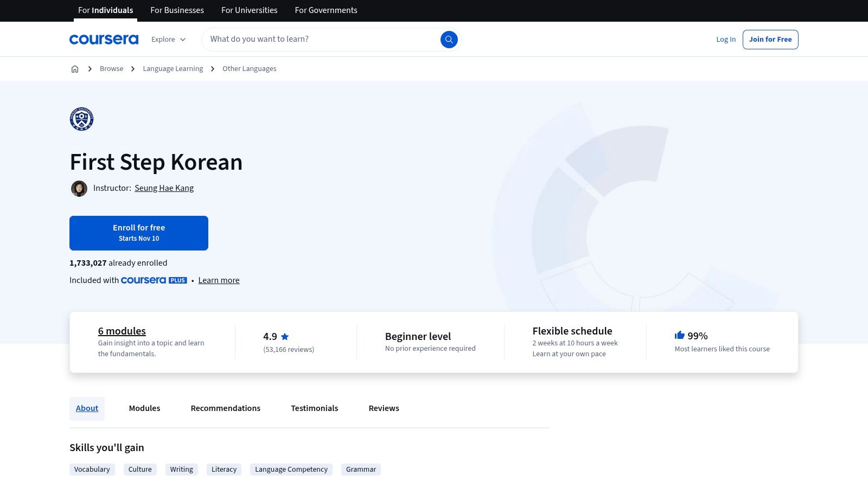Select the home icon in the breadcrumb
This screenshot has height=488, width=868.
(75, 68)
